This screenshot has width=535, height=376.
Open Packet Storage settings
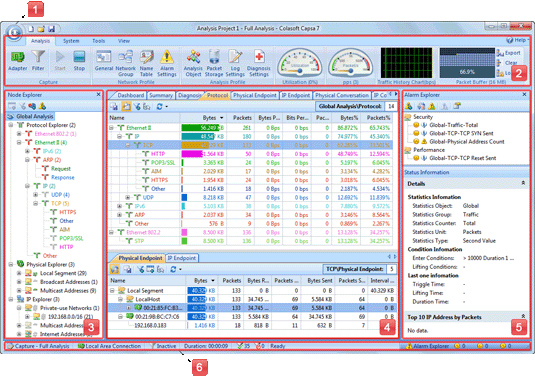pyautogui.click(x=214, y=63)
